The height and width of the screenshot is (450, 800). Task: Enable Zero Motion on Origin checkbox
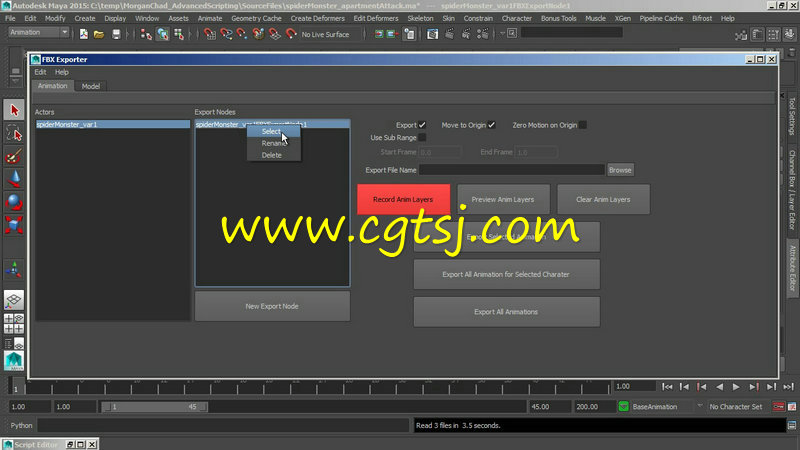(x=583, y=125)
